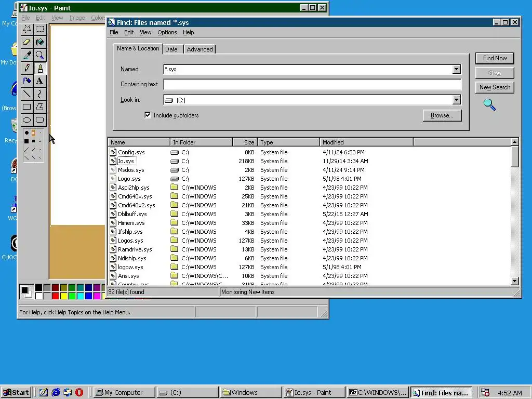Sort results by the In Folder column header

pyautogui.click(x=201, y=142)
